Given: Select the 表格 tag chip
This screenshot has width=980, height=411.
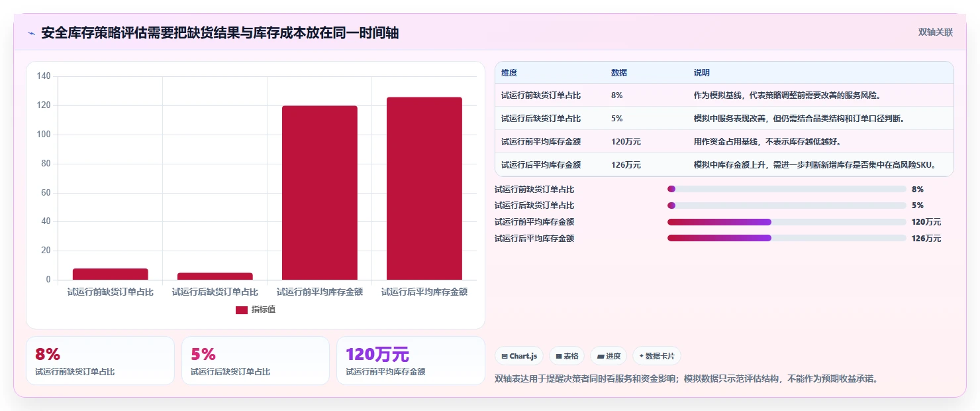Looking at the screenshot, I should tap(566, 356).
